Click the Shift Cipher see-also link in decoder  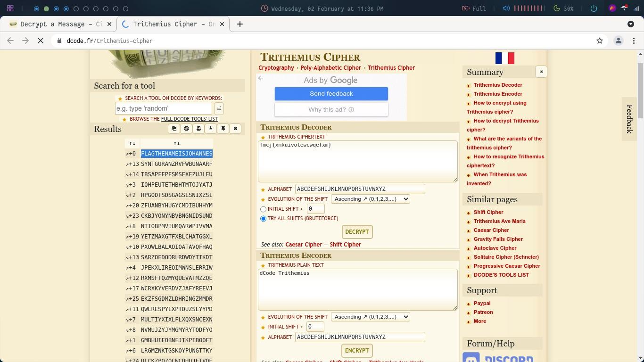click(345, 245)
